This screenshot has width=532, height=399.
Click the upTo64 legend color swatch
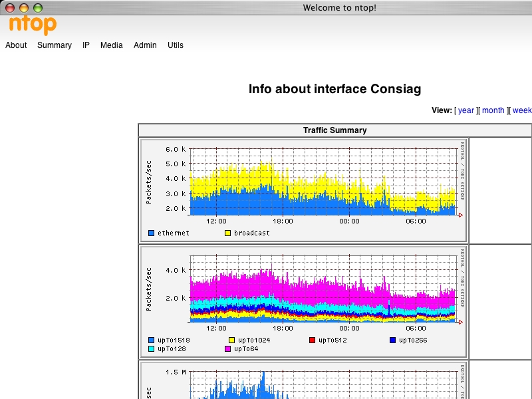point(227,348)
